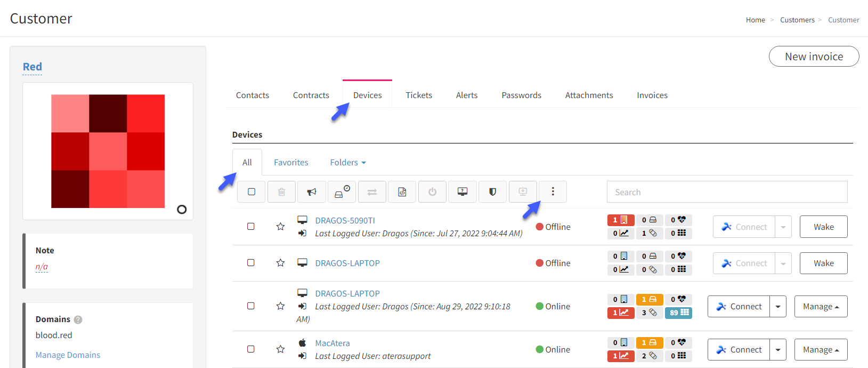Viewport: 868px width, 368px height.
Task: Expand the Folders dropdown
Action: (348, 163)
